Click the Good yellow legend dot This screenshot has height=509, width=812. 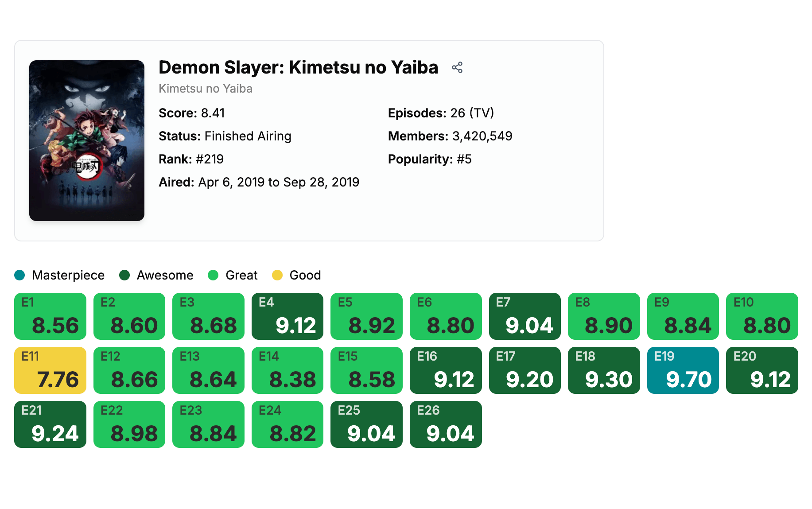277,275
